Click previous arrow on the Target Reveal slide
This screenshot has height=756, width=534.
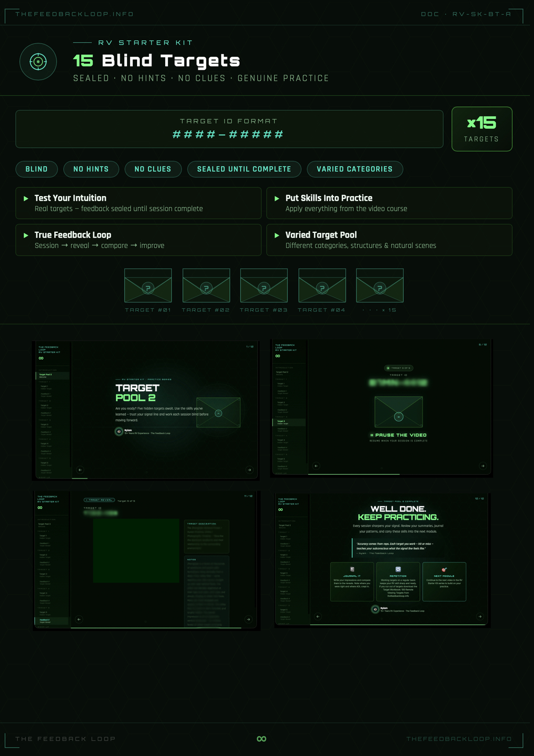coord(79,619)
